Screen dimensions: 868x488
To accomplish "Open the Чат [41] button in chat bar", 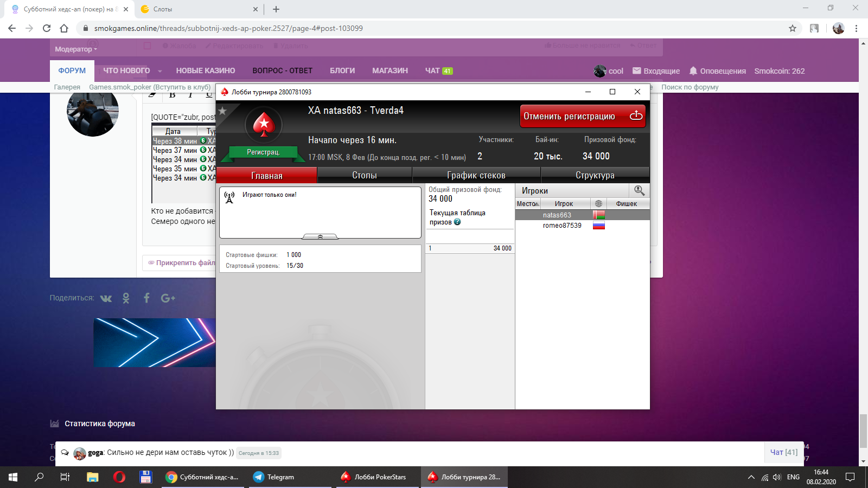I will coord(784,452).
